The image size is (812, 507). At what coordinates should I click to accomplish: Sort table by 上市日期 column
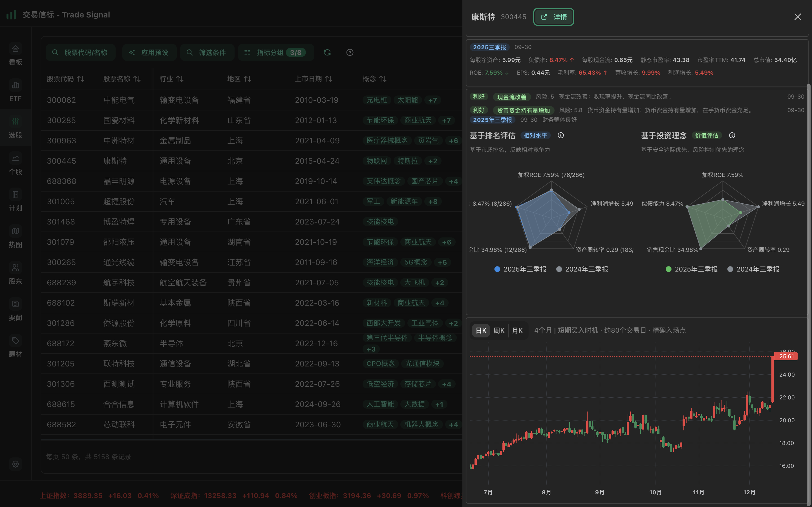(x=314, y=79)
